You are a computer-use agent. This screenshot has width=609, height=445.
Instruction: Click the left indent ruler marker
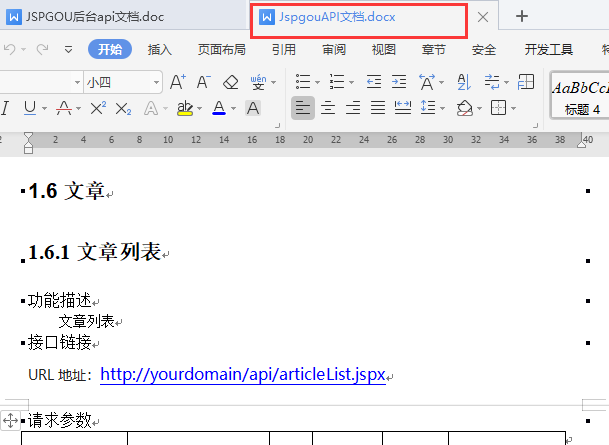28,149
